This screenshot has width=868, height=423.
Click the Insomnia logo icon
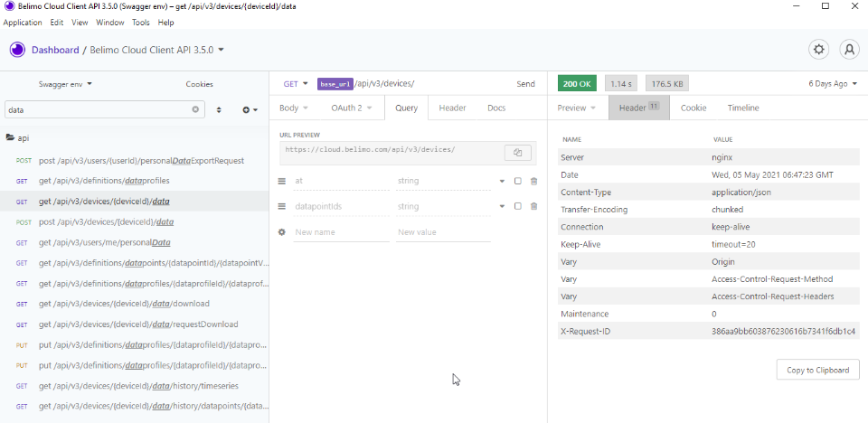[17, 50]
